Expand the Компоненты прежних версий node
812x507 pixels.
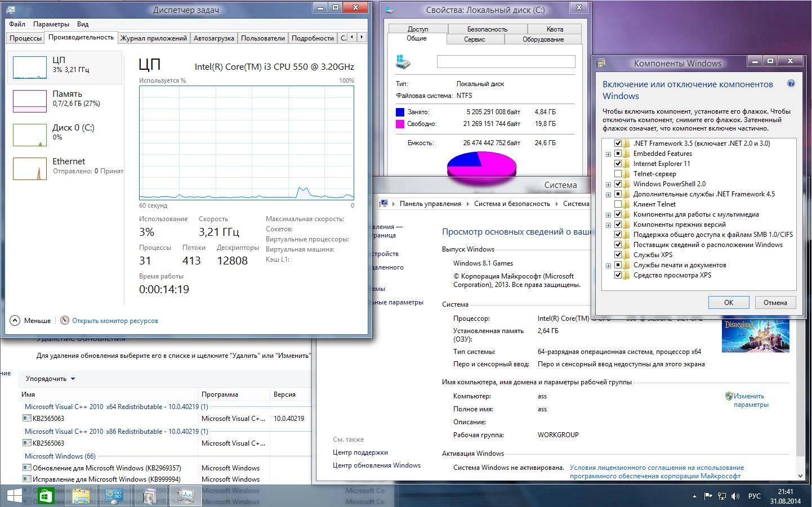(608, 225)
